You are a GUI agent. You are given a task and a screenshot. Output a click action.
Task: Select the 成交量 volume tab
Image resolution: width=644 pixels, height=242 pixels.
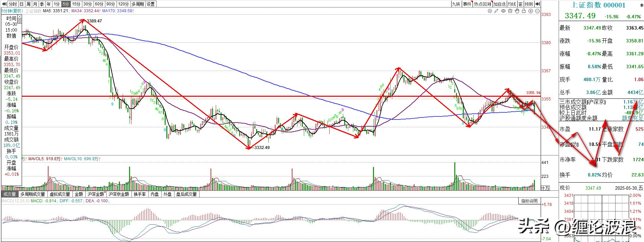(x=9, y=194)
